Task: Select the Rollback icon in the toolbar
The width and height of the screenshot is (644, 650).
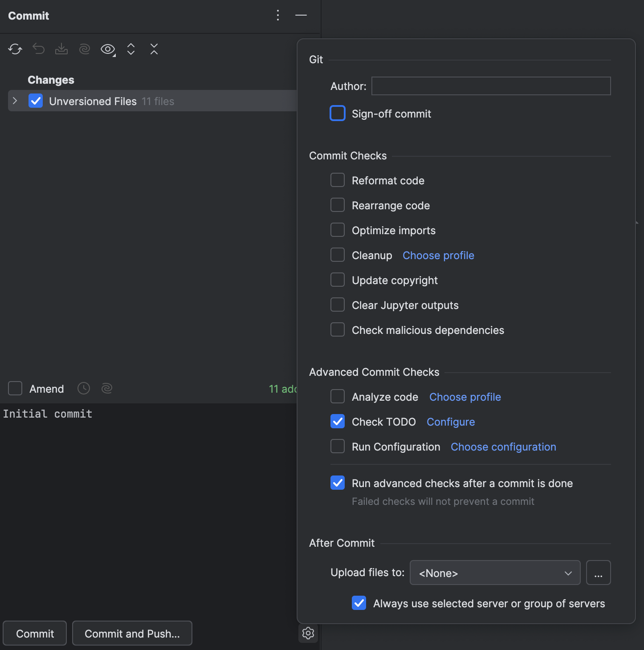Action: (38, 49)
